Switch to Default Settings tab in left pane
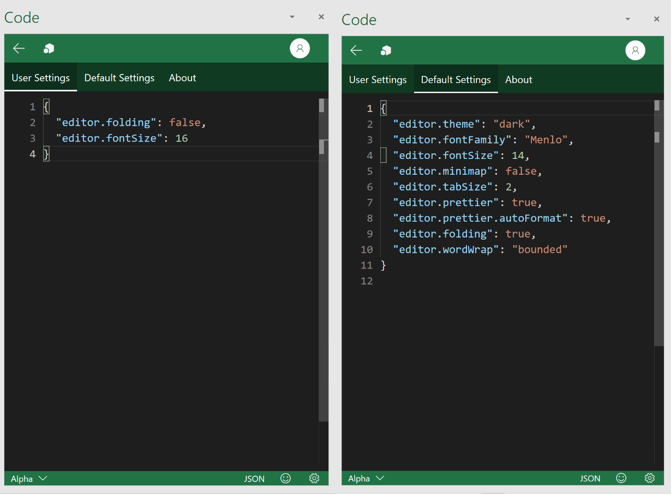The image size is (672, 497). [119, 78]
